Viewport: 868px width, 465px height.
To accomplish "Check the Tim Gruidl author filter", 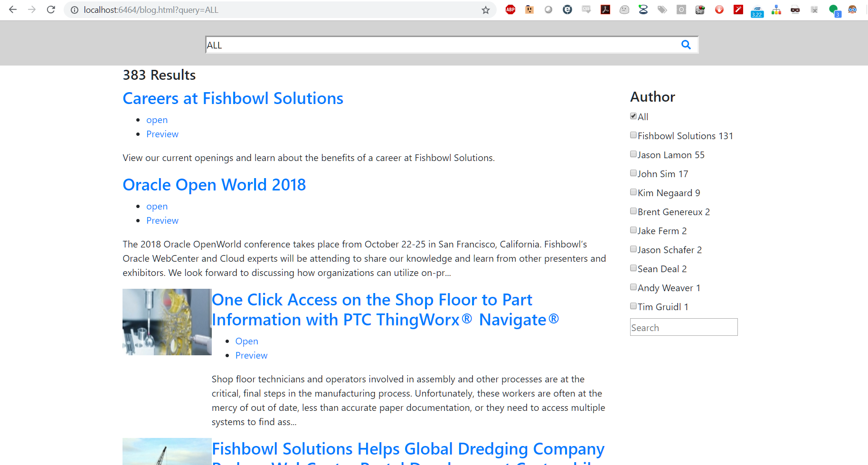I will click(x=633, y=306).
